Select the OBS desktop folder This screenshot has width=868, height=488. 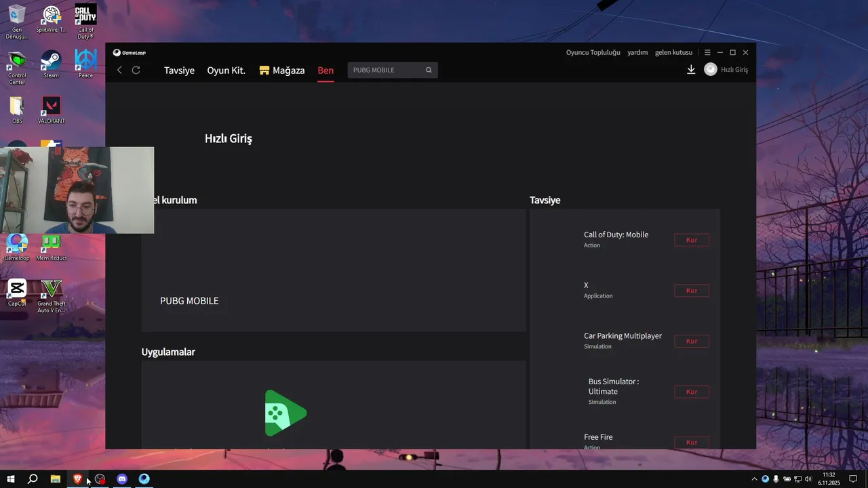17,110
